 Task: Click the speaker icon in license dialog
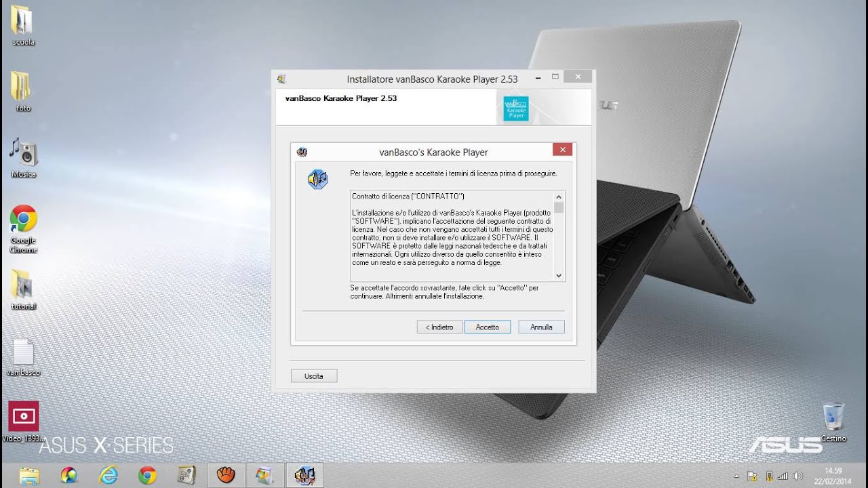click(317, 179)
